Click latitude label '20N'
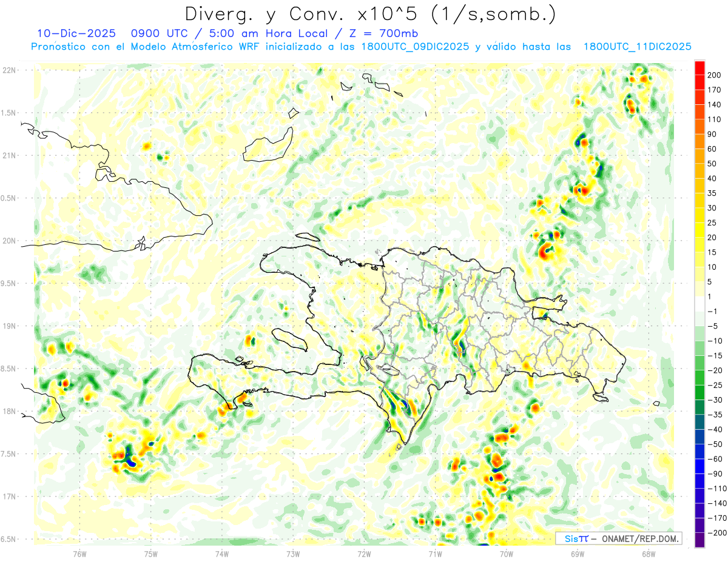The width and height of the screenshot is (728, 562). (9, 241)
